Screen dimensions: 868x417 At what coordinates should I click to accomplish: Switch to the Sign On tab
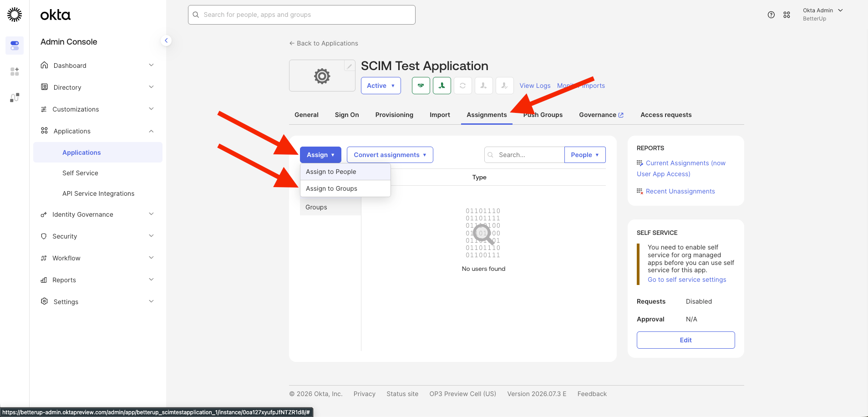tap(347, 115)
